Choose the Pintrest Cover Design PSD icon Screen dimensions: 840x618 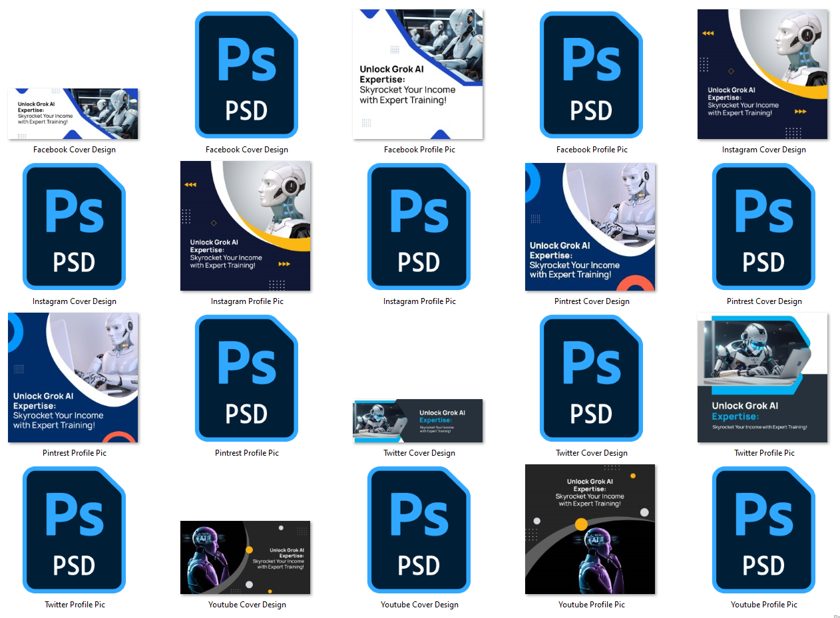[x=763, y=226]
